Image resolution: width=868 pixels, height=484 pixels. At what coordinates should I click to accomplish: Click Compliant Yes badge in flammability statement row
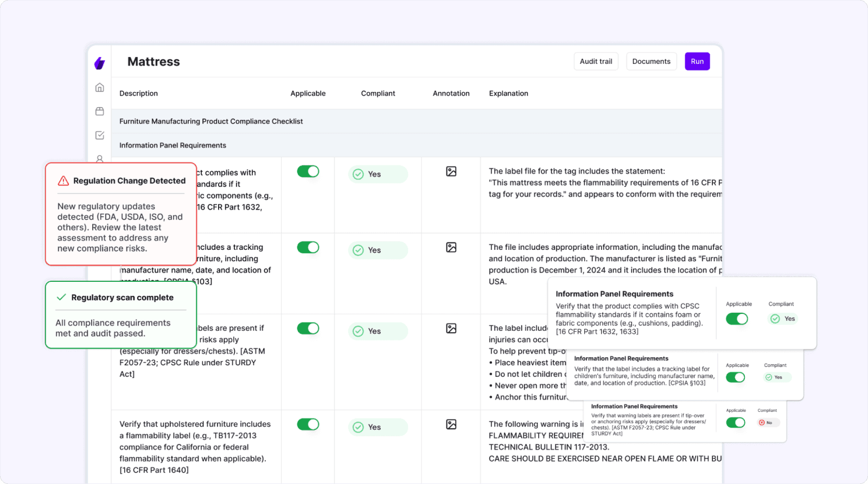tap(378, 174)
